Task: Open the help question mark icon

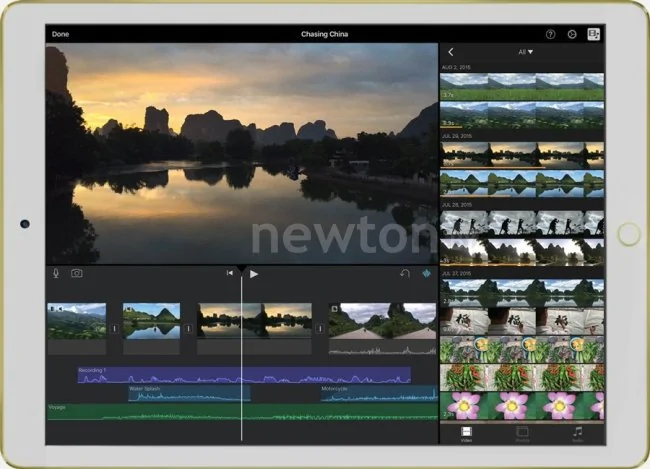Action: [x=550, y=34]
